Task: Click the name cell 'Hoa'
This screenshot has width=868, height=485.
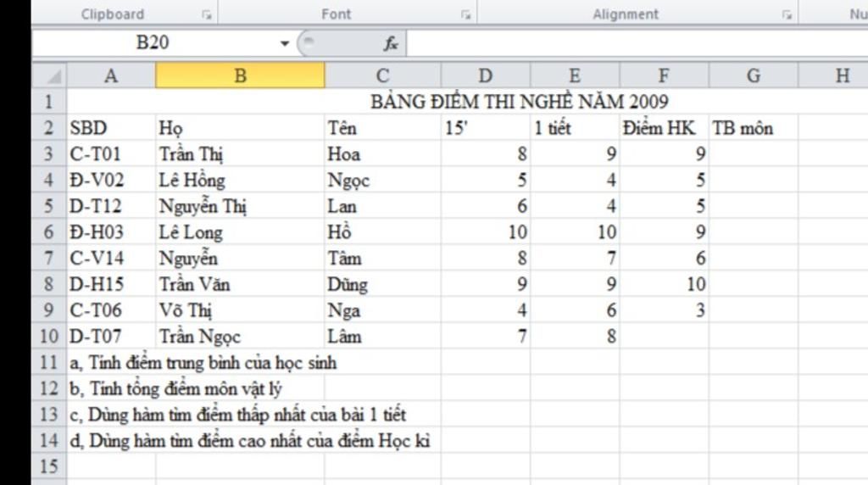Action: pos(382,154)
